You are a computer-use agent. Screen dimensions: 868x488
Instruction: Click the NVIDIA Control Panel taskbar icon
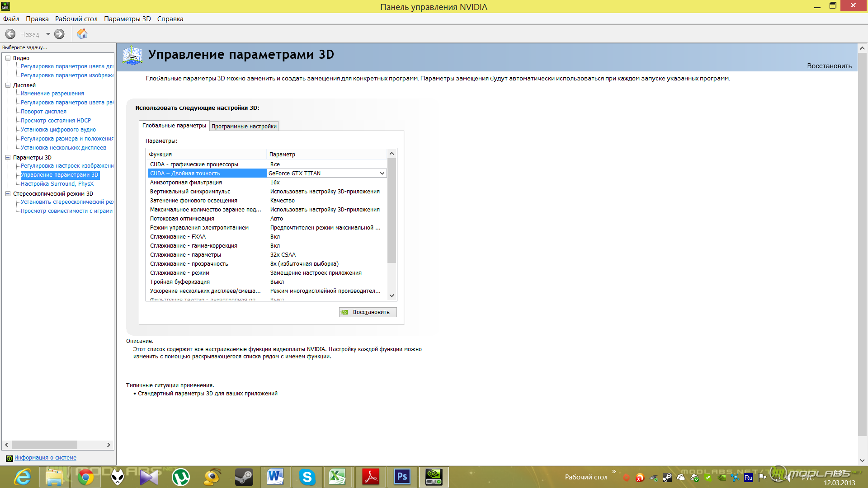[x=434, y=477]
